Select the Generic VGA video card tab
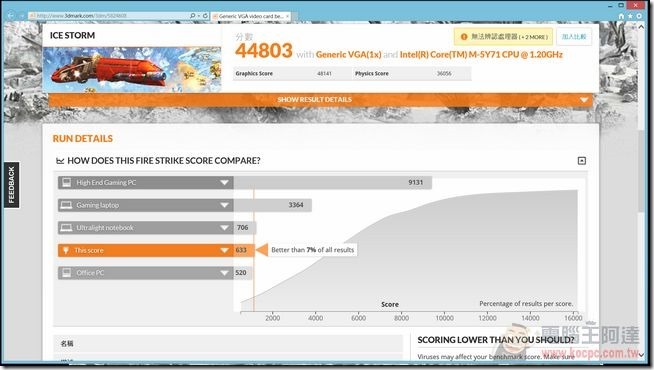 point(251,16)
